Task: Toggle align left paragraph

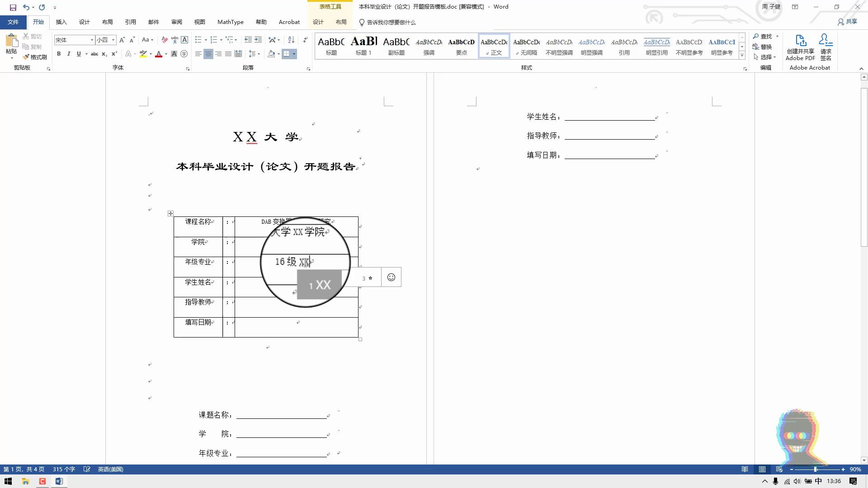Action: click(x=198, y=54)
